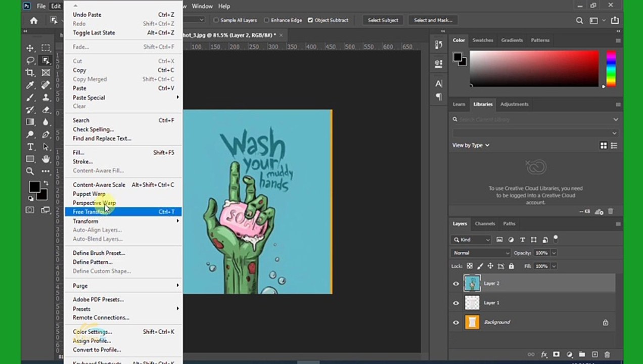Open the Fill value dropdown arrow
The height and width of the screenshot is (364, 643).
(554, 266)
